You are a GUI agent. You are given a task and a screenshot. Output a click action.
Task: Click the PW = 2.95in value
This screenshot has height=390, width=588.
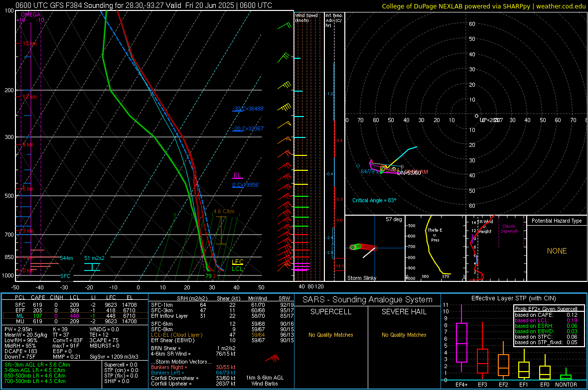coord(19,329)
